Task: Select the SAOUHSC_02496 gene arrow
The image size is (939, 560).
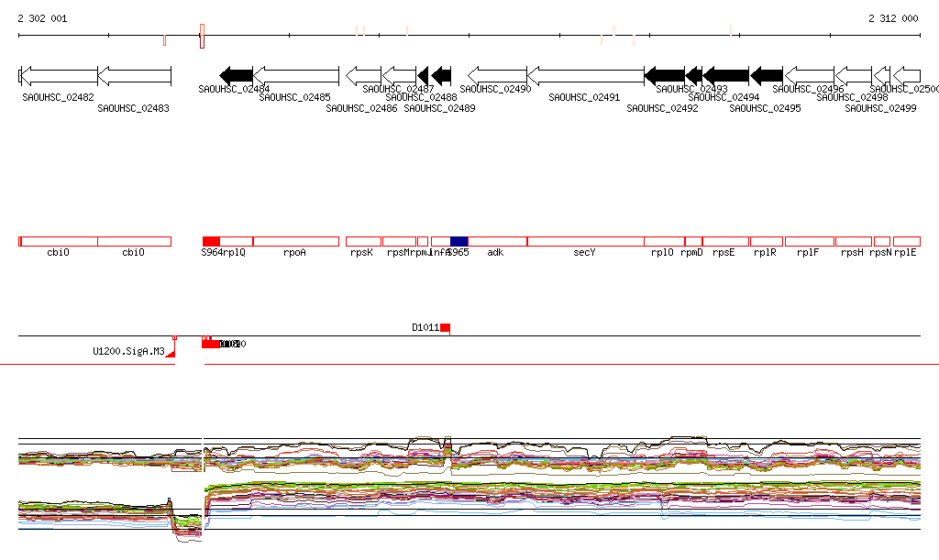Action: pyautogui.click(x=810, y=75)
